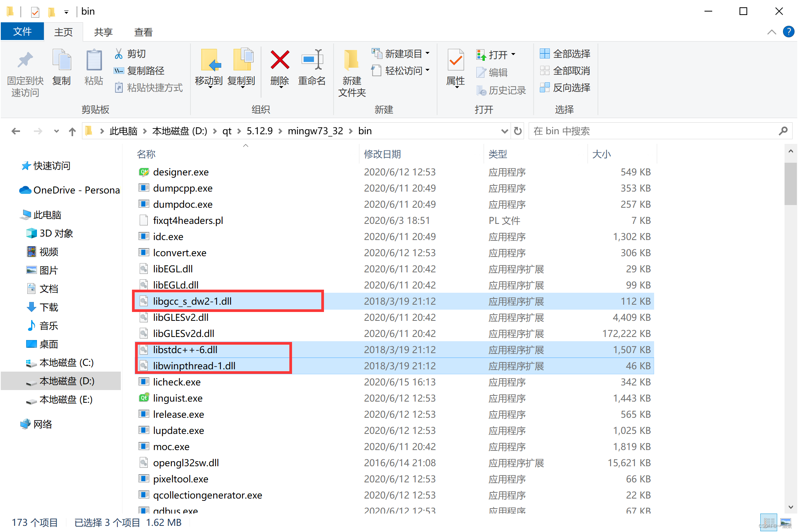Switch to the details view toggle at bottom right

click(768, 522)
